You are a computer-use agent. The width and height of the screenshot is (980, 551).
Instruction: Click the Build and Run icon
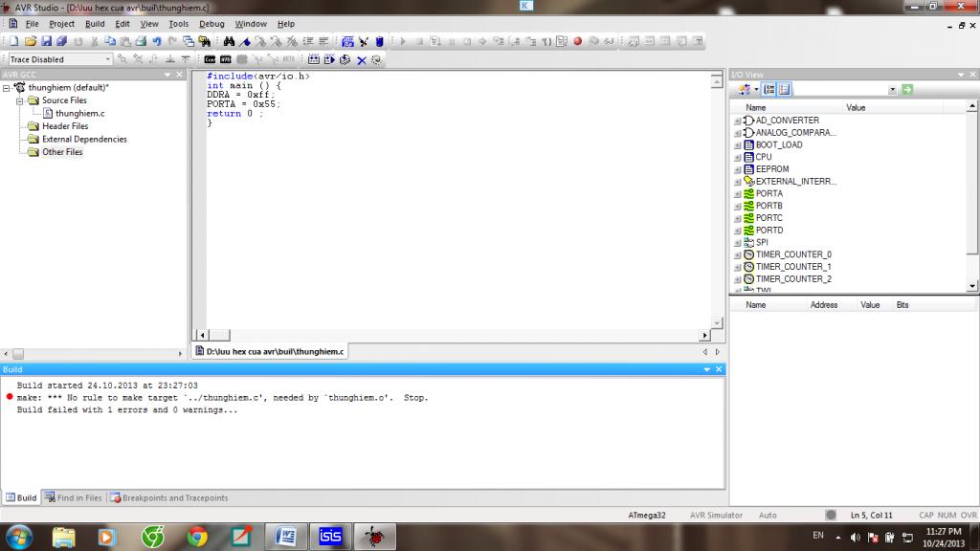(x=329, y=59)
